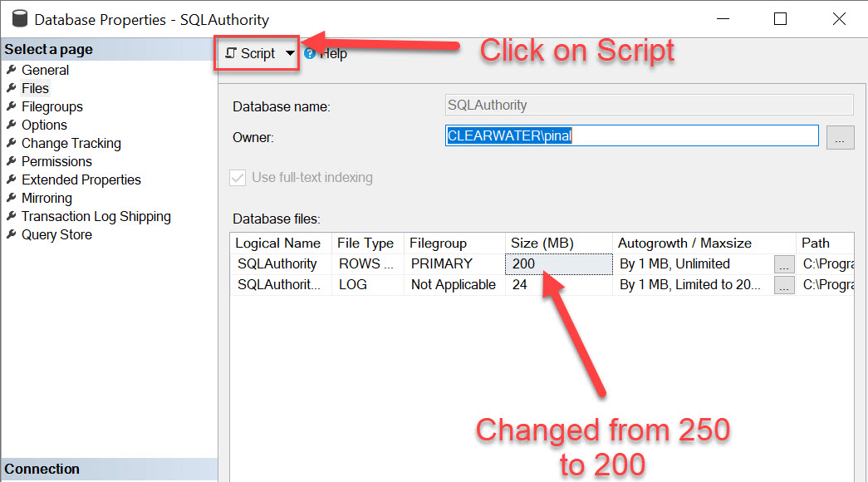This screenshot has height=482, width=868.
Task: Open Extended Properties page
Action: point(81,180)
